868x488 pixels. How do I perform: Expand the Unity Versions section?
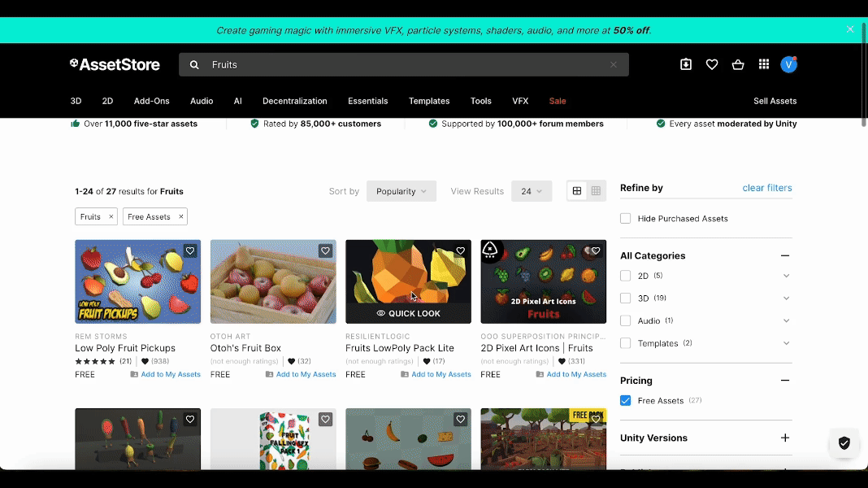tap(785, 438)
